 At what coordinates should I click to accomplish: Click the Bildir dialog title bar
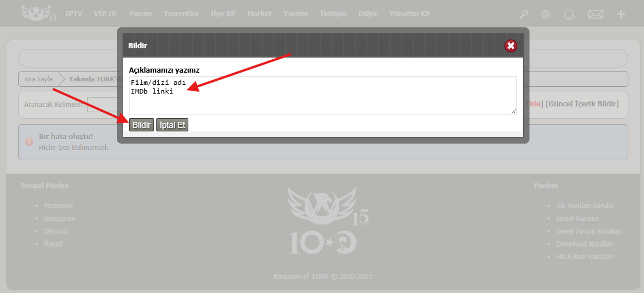coord(323,45)
